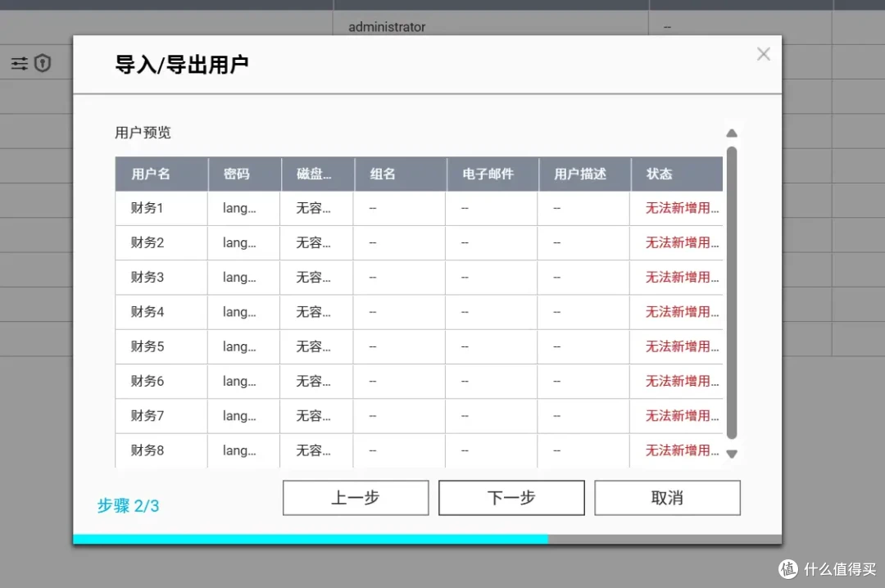
Task: Click the password cell of 财务6
Action: (x=243, y=382)
